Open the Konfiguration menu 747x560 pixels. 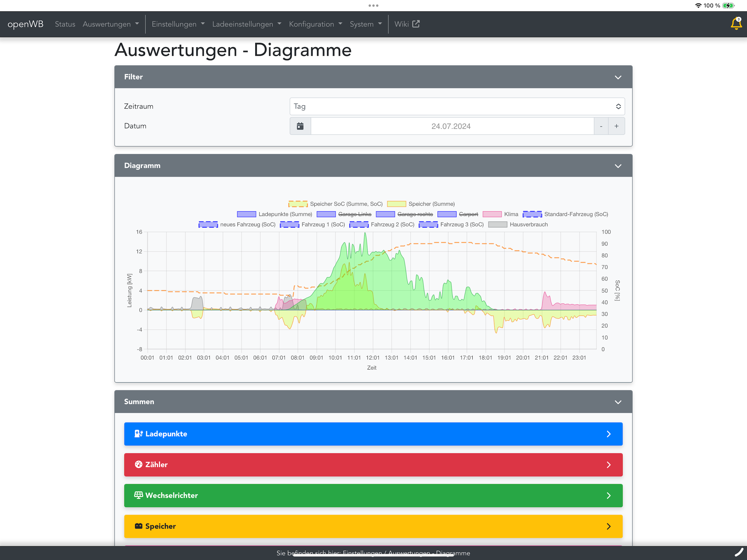315,24
